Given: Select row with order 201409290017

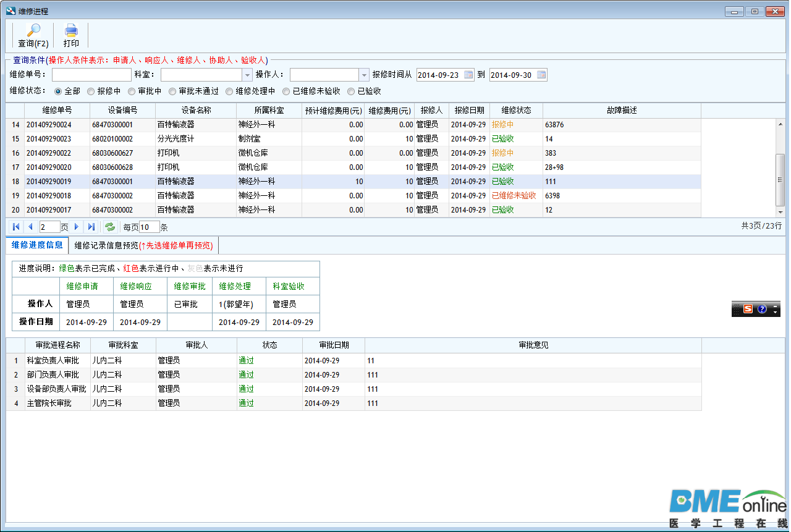Looking at the screenshot, I should point(353,209).
